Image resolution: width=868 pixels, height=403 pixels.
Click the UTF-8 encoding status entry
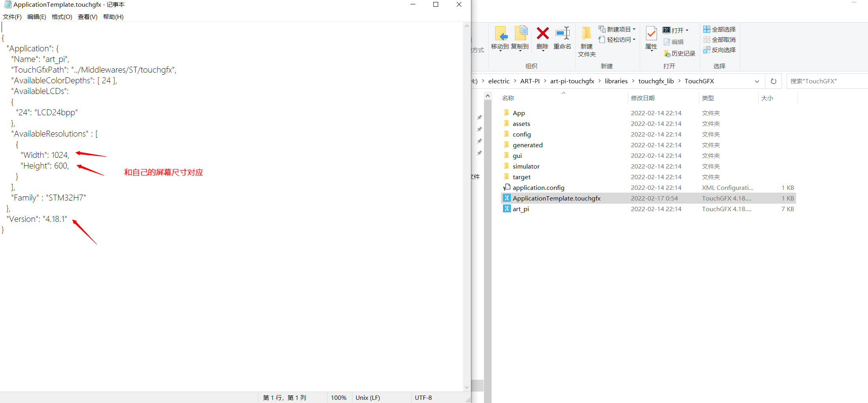pyautogui.click(x=423, y=397)
